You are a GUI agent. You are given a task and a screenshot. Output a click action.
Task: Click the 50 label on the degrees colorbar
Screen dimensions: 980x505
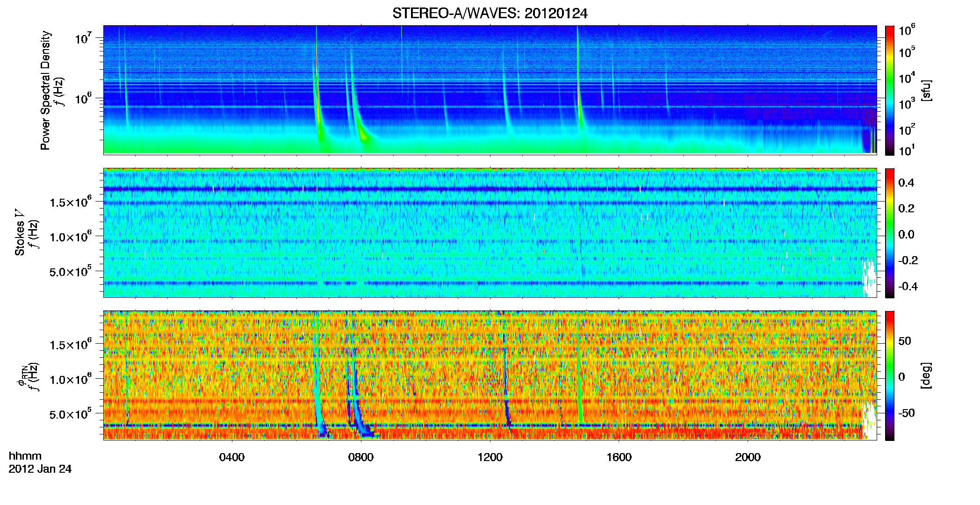[x=905, y=341]
